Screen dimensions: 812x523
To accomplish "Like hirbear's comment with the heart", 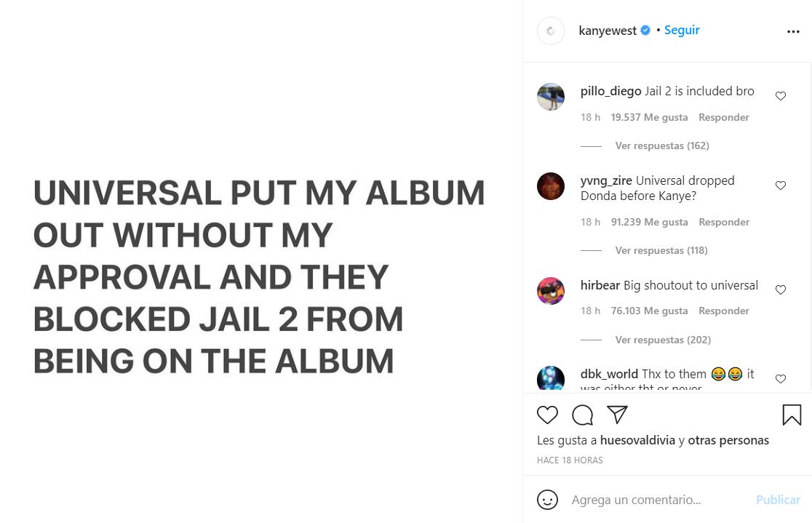I will (x=781, y=290).
